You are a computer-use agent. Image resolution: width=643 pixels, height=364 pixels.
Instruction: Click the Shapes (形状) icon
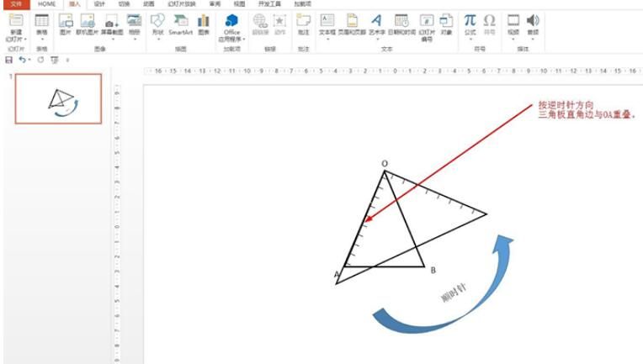point(157,20)
